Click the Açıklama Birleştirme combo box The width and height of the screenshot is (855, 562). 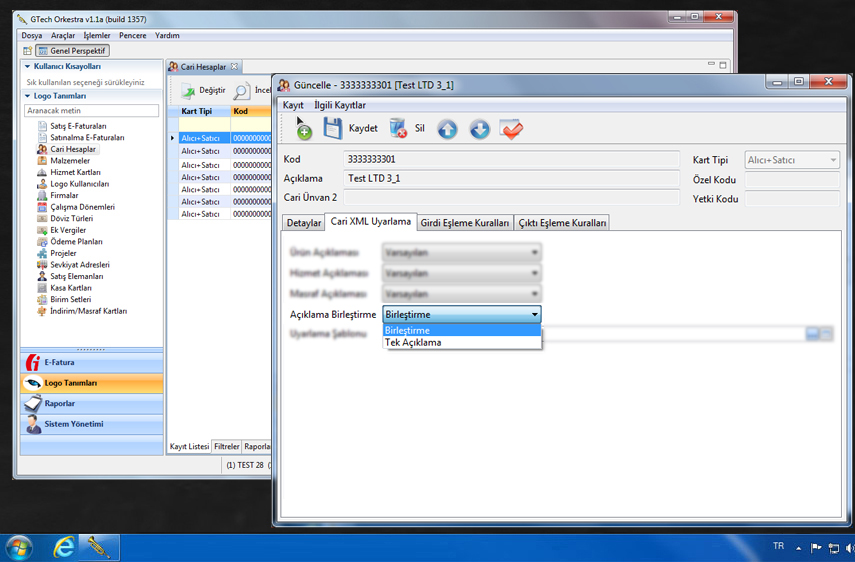(462, 315)
